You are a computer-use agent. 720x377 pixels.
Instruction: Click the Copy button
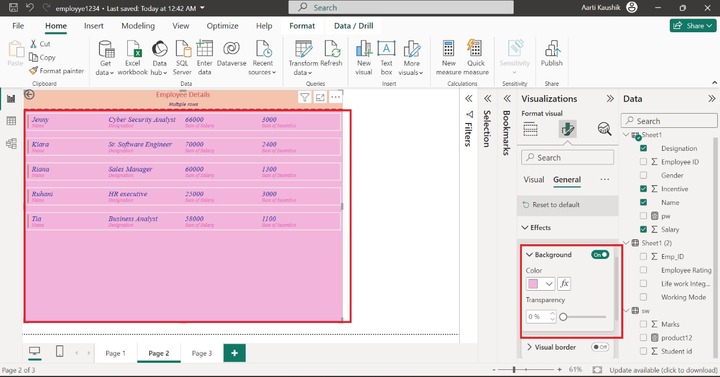point(42,57)
